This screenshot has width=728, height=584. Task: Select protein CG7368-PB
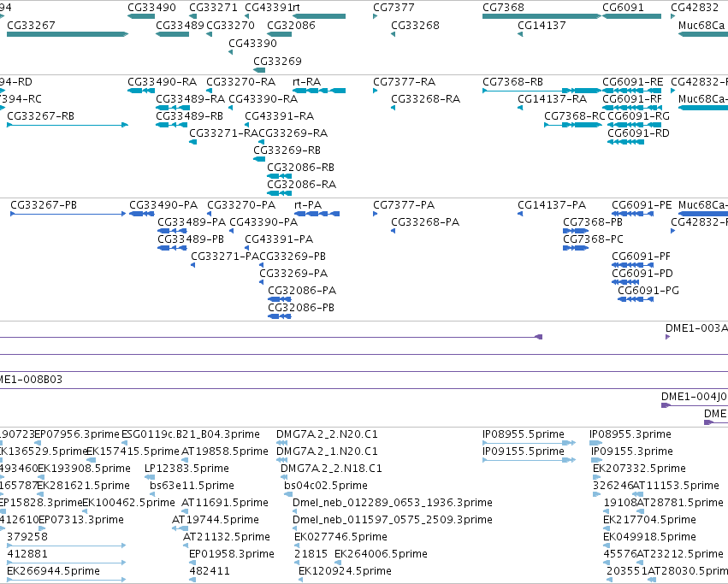click(593, 222)
